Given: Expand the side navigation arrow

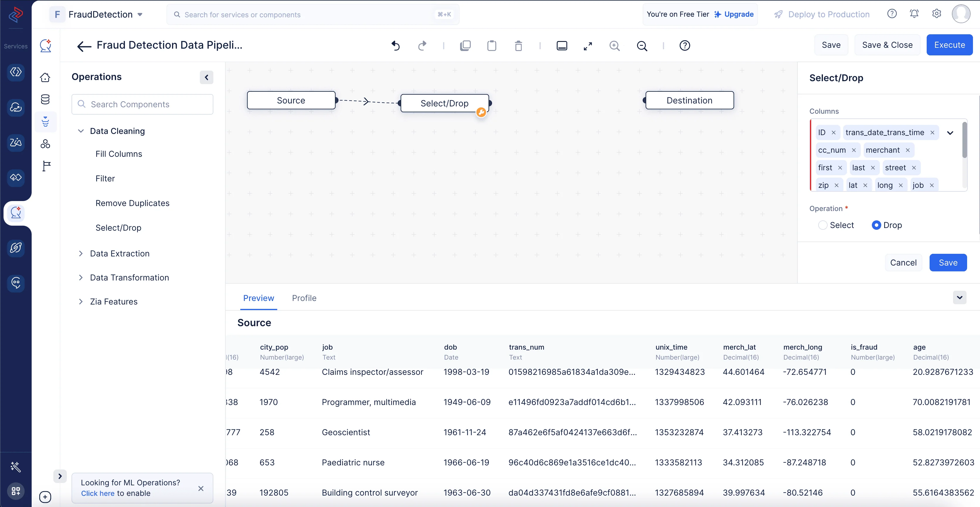Looking at the screenshot, I should coord(60,476).
